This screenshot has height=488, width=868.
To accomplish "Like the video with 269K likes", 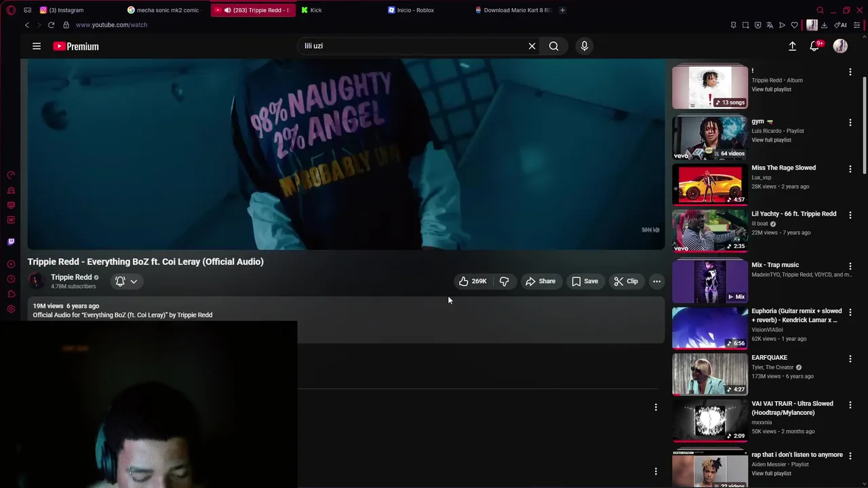I will click(473, 281).
